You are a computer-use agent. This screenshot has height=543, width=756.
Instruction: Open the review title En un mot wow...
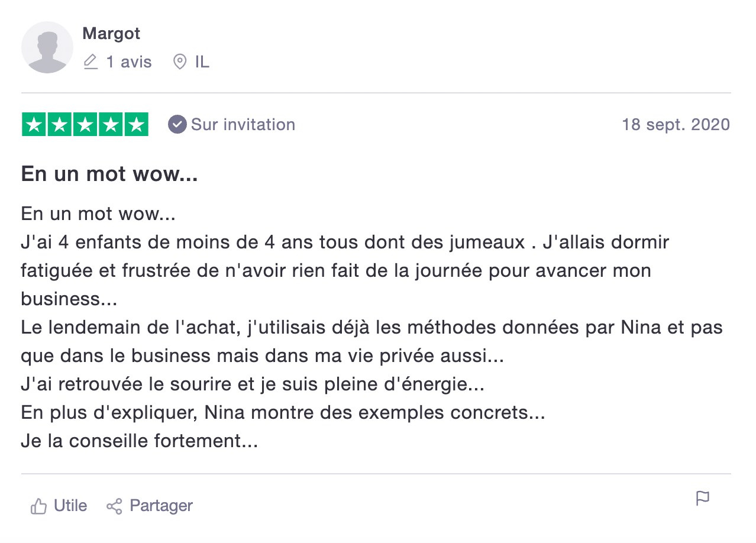(x=109, y=174)
